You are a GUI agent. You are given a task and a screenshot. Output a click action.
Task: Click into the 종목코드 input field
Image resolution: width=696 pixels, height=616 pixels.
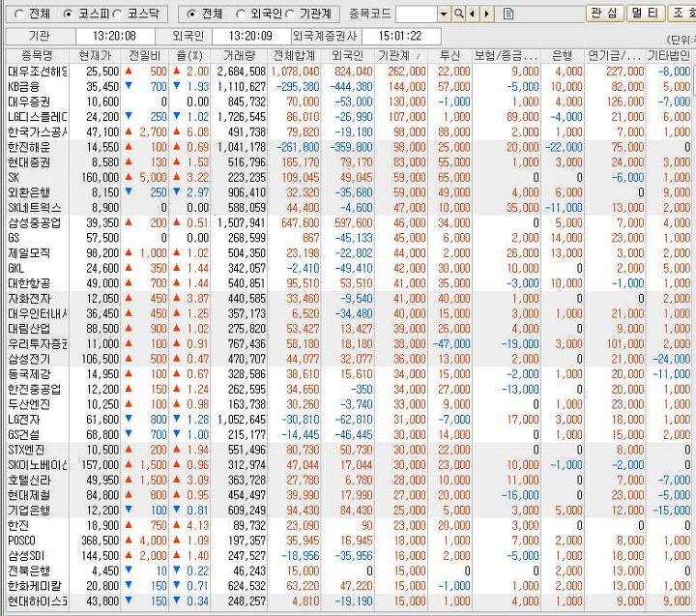(416, 15)
